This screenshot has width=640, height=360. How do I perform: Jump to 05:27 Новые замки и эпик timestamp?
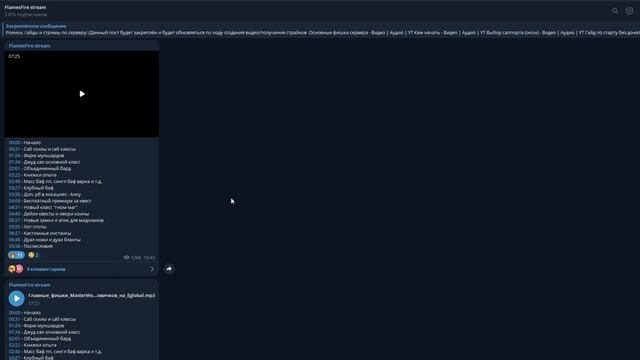point(14,220)
